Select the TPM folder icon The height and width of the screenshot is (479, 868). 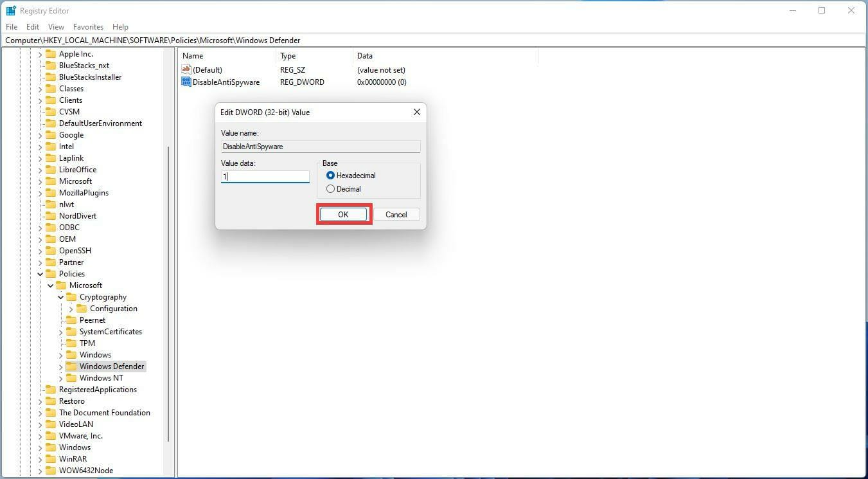(71, 343)
